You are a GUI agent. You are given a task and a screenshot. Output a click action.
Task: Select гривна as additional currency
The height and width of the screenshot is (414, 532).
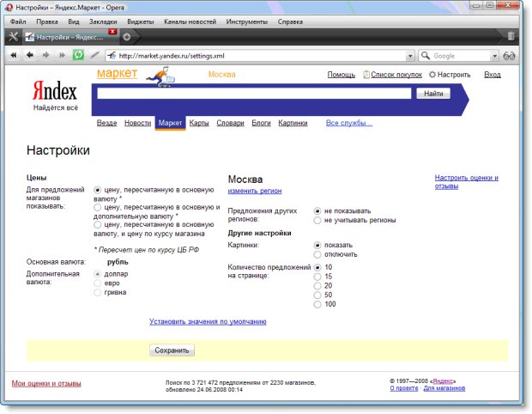(x=97, y=292)
